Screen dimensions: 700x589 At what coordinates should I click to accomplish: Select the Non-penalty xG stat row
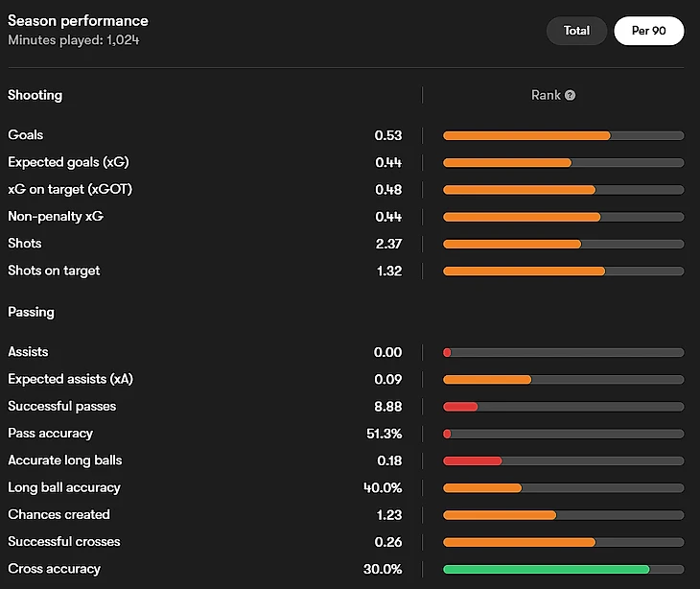56,217
